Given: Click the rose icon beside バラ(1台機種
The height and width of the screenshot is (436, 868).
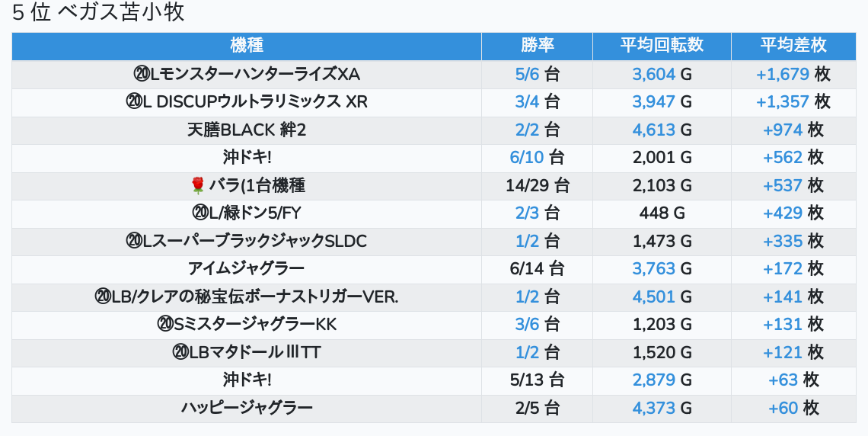Looking at the screenshot, I should point(198,185).
